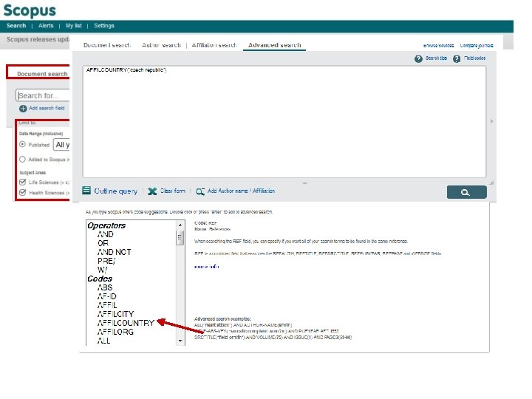
Task: Open the Alerts menu
Action: point(46,26)
